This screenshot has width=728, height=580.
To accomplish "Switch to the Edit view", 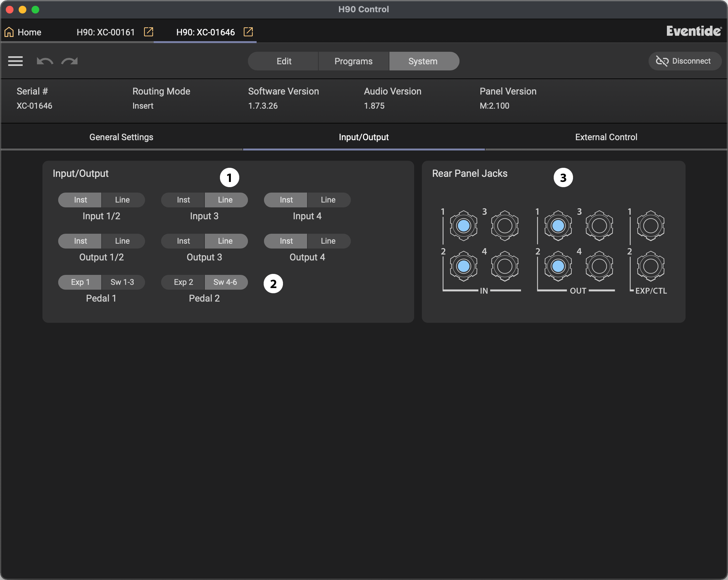I will tap(284, 61).
